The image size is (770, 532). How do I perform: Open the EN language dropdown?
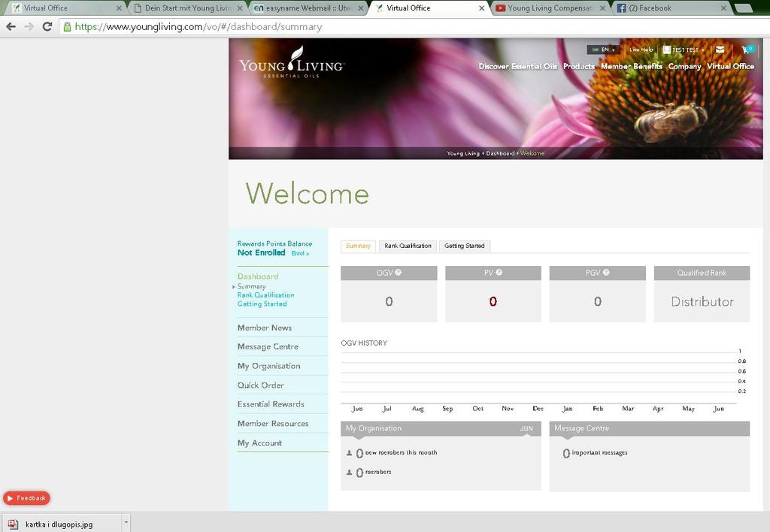coord(604,50)
